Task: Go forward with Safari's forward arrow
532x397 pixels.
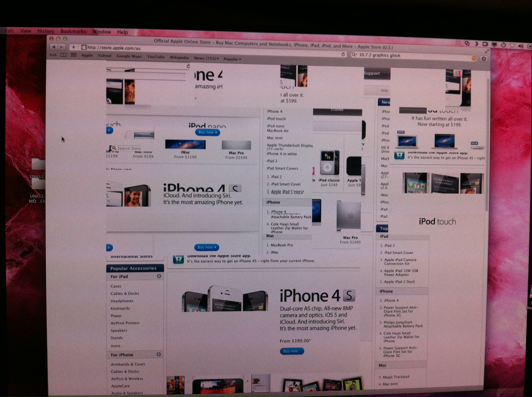Action: coord(61,47)
